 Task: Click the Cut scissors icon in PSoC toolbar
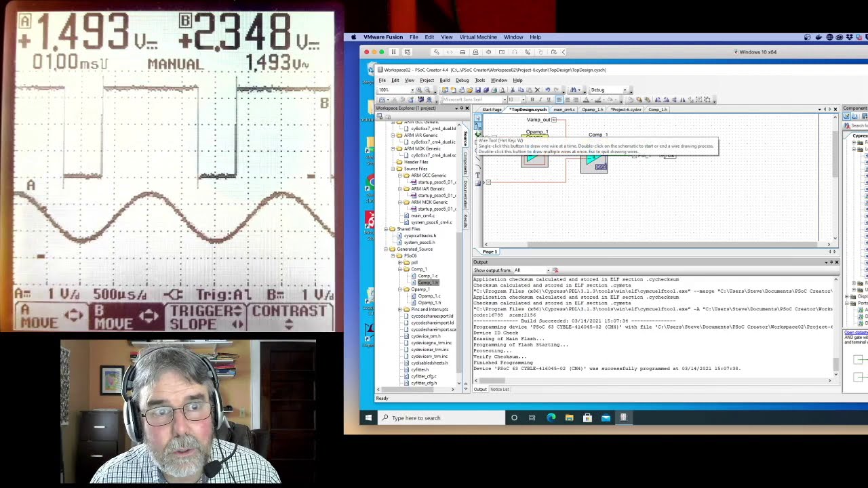pos(513,89)
